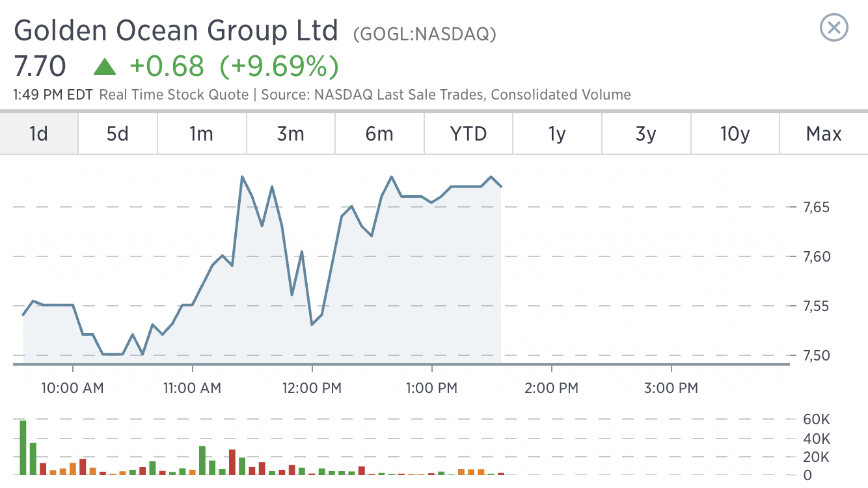Screen dimensions: 868x488
Task: Show the 1m price chart
Action: [201, 134]
